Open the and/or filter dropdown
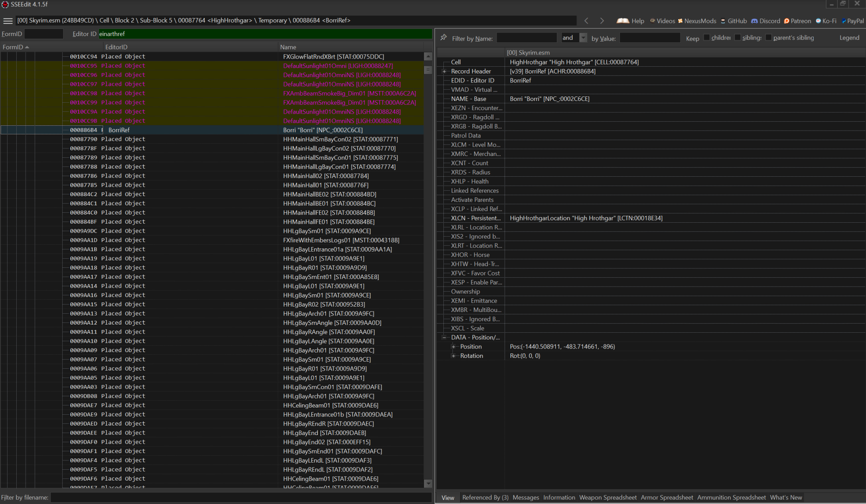This screenshot has height=504, width=866. [x=583, y=38]
